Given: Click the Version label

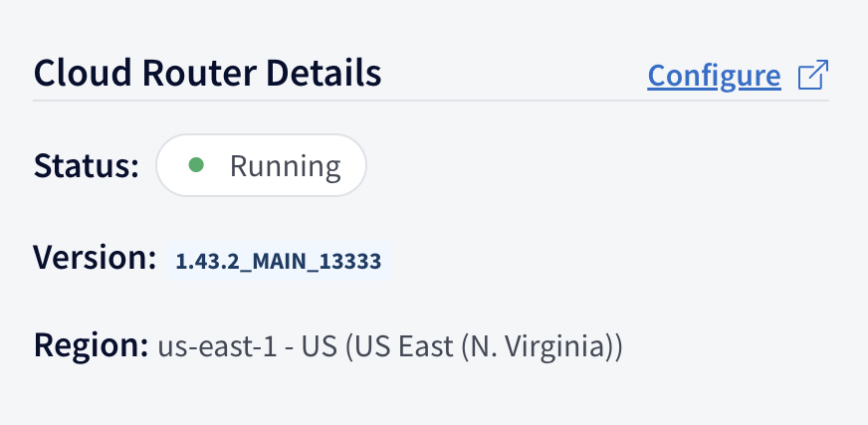Looking at the screenshot, I should click(x=95, y=258).
